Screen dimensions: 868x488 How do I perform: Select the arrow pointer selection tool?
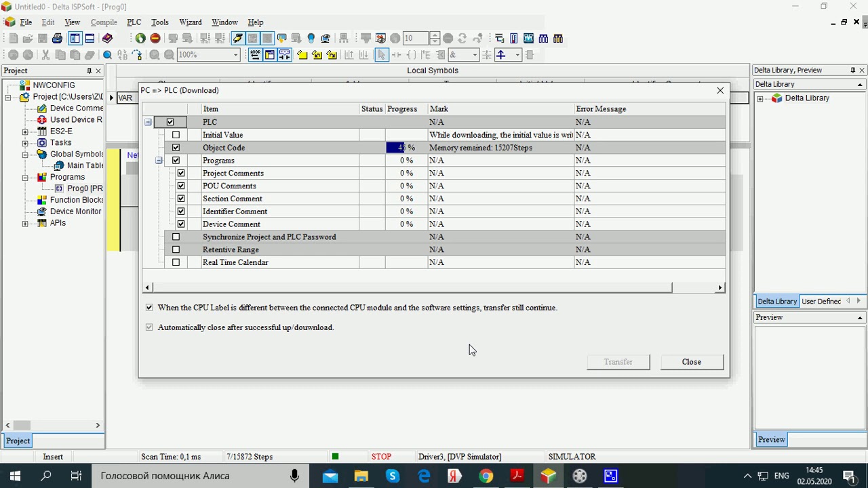(381, 55)
